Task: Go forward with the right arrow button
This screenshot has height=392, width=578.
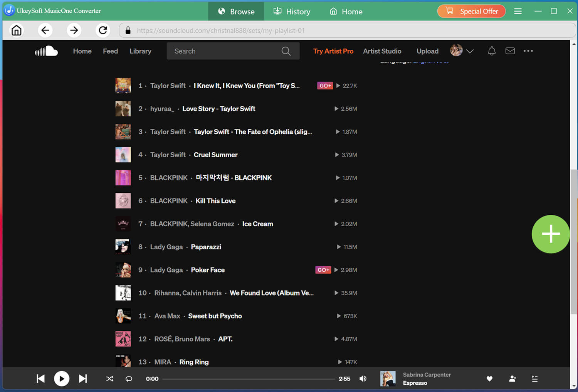Action: [x=74, y=30]
